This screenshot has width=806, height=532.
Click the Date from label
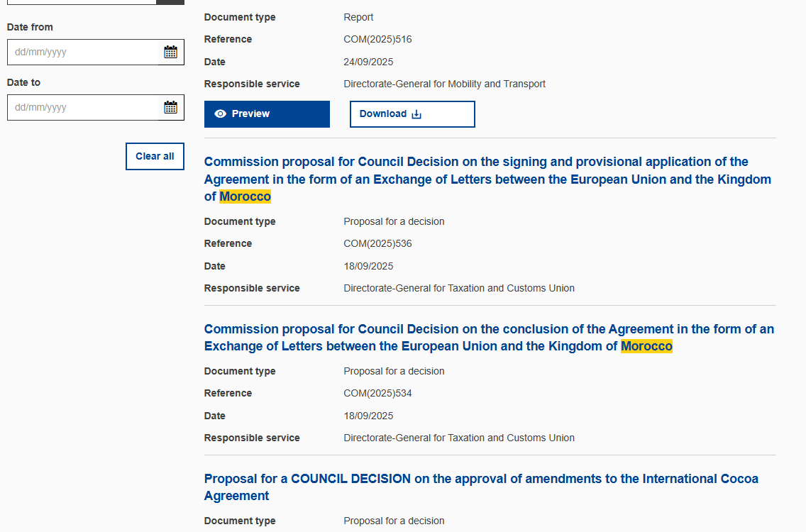click(x=30, y=27)
